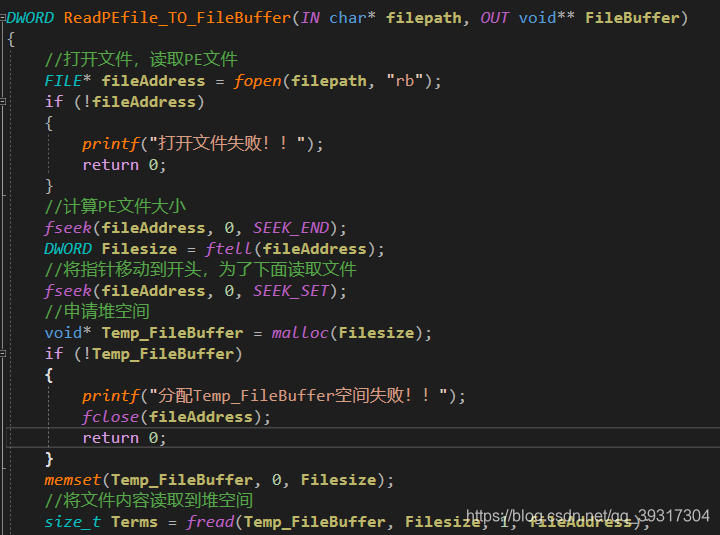This screenshot has width=720, height=535.
Task: Click the IN macro in the signature
Action: point(310,18)
